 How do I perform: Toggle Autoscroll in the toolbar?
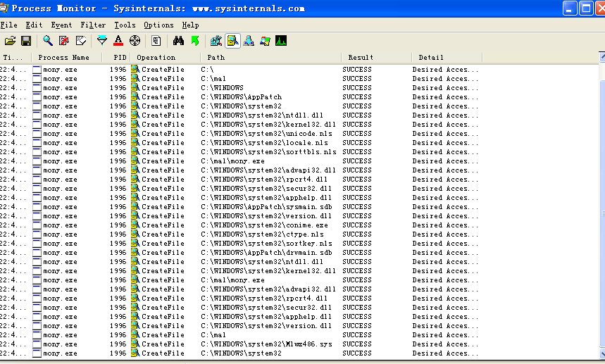[64, 41]
